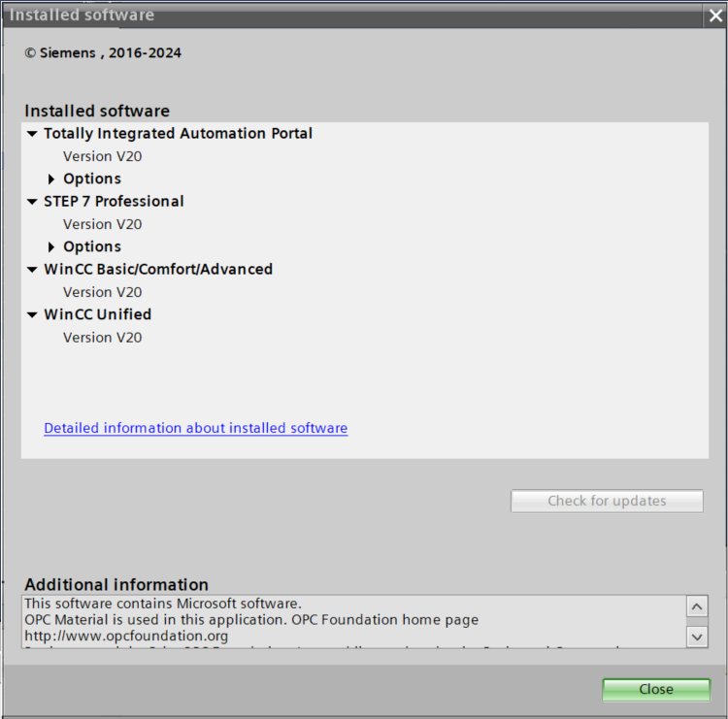This screenshot has width=728, height=719.
Task: Expand Options under Totally Integrated Automation Portal
Action: click(51, 179)
